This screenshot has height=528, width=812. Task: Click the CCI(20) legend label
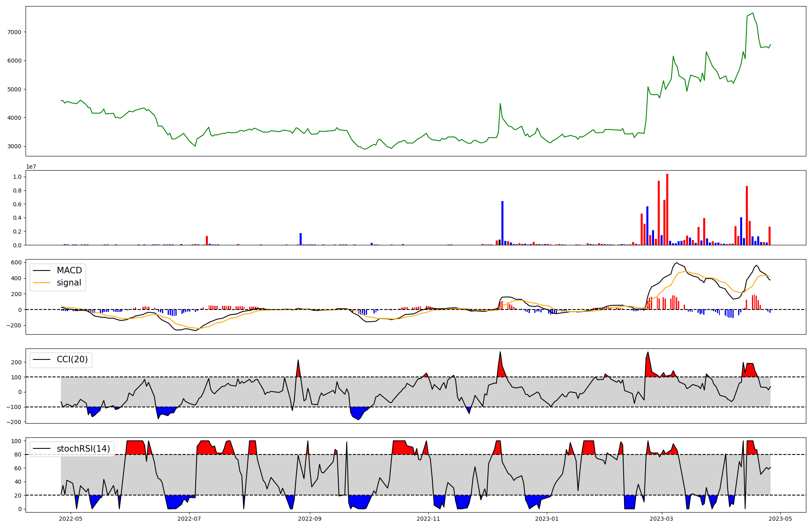pyautogui.click(x=72, y=359)
